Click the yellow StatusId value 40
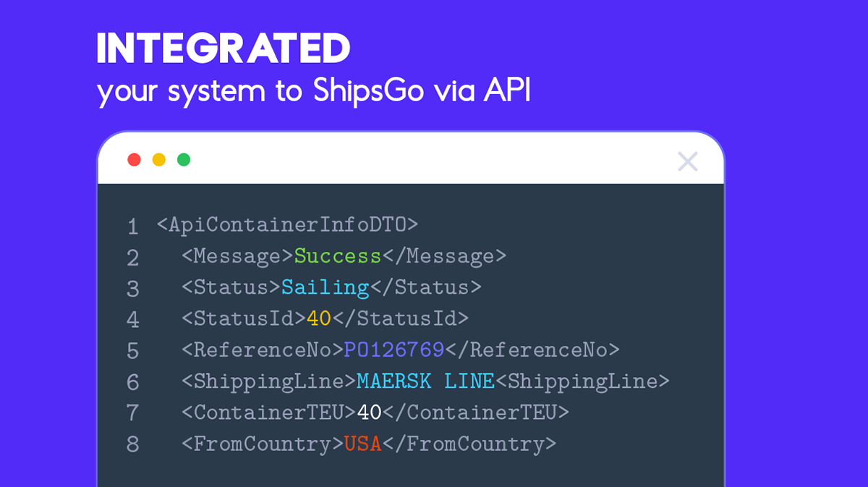Viewport: 868px width, 487px height. [319, 318]
